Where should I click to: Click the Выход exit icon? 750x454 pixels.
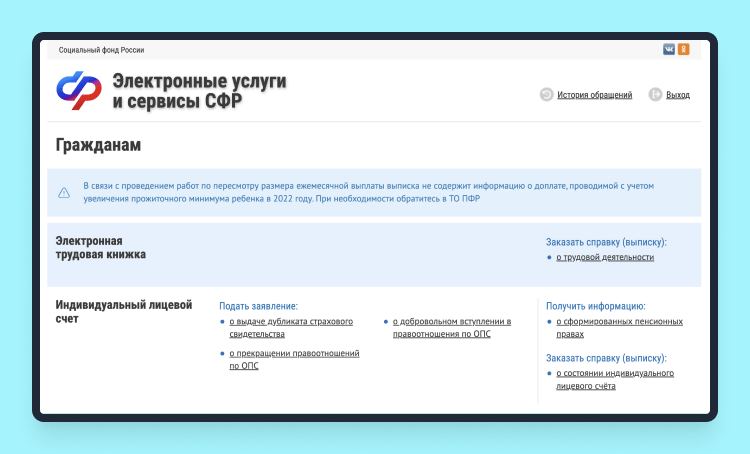coord(655,95)
